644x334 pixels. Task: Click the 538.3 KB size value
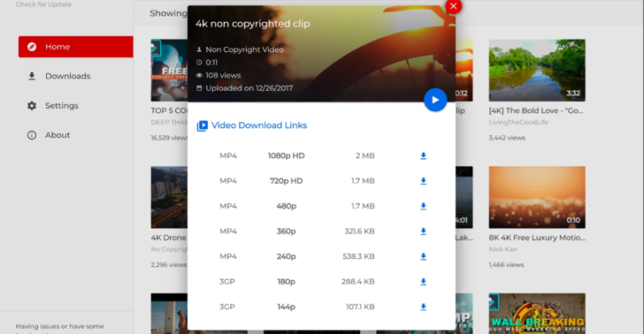(358, 256)
